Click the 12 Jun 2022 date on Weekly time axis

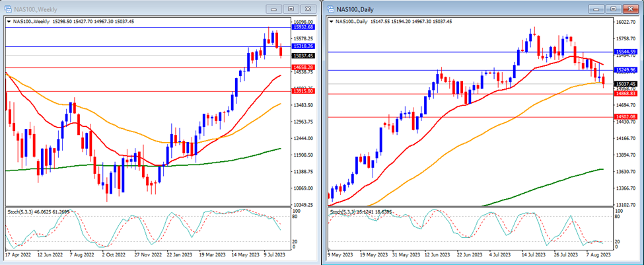pos(50,254)
